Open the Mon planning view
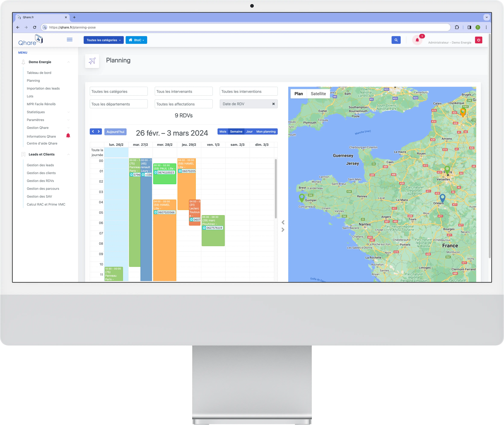 (266, 132)
